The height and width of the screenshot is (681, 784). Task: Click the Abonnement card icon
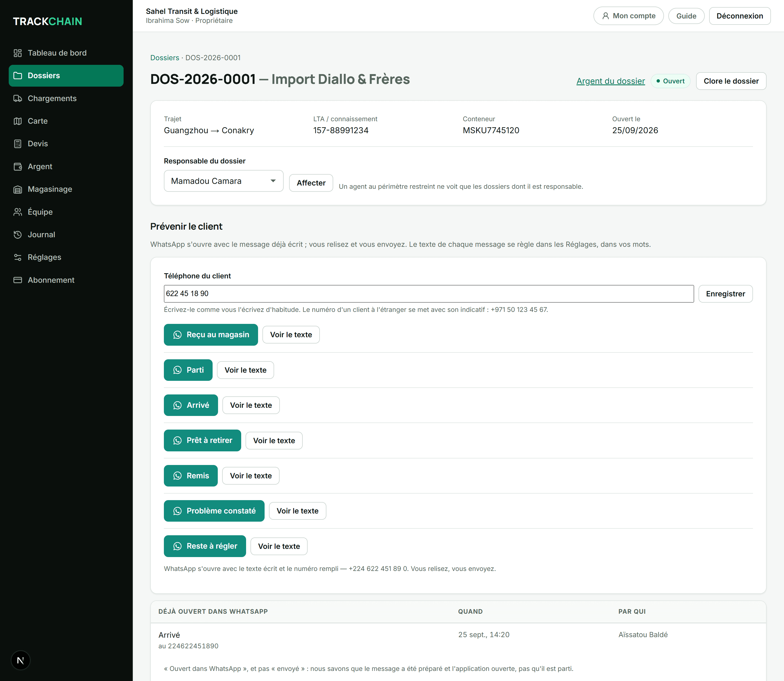click(x=17, y=280)
